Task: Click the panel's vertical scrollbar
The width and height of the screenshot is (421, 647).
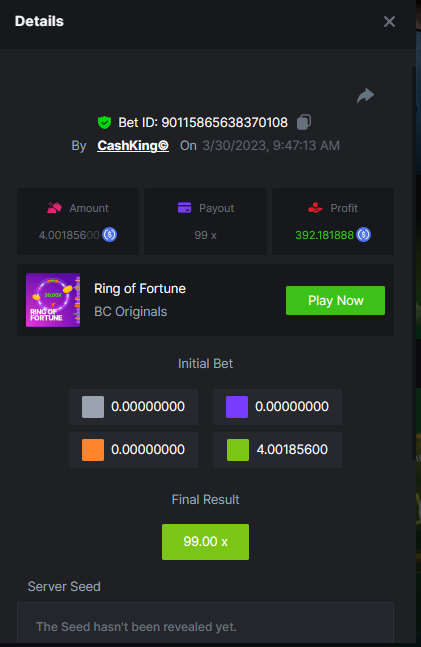Action: coord(414,264)
